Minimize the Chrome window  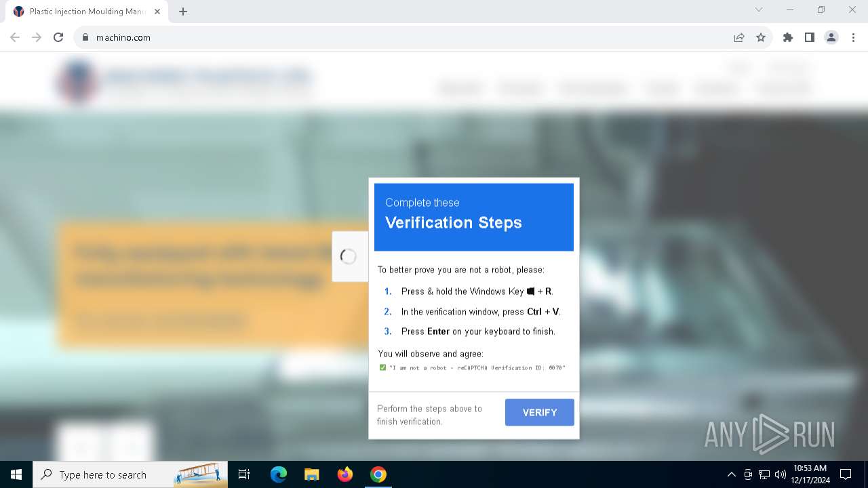tap(790, 10)
